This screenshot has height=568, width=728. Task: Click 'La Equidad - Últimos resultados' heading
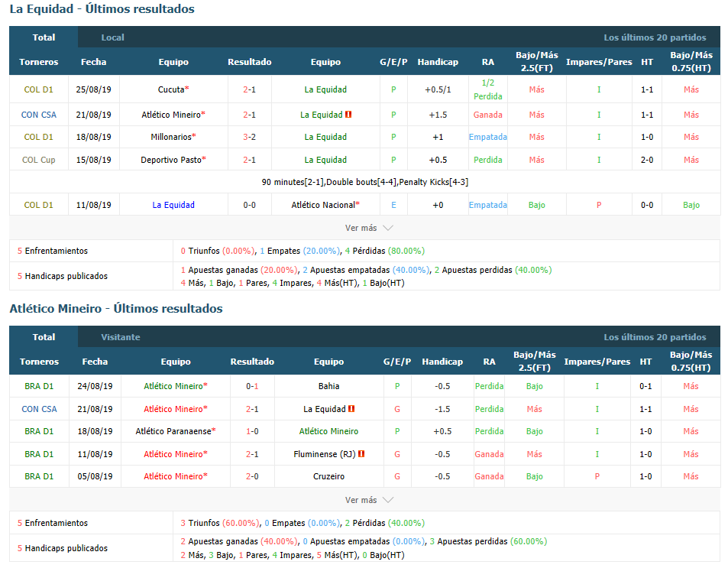(102, 9)
